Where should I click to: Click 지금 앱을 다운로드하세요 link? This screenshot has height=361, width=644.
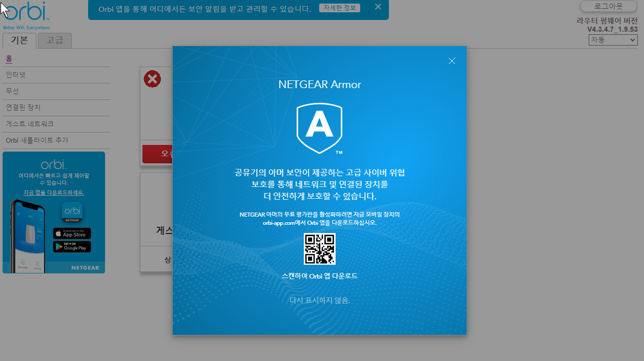click(54, 193)
